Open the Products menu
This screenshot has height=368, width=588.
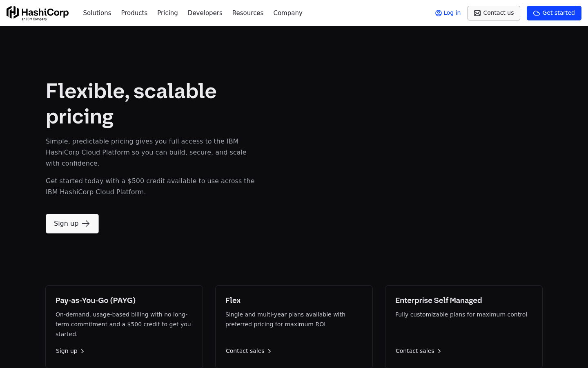coord(134,13)
